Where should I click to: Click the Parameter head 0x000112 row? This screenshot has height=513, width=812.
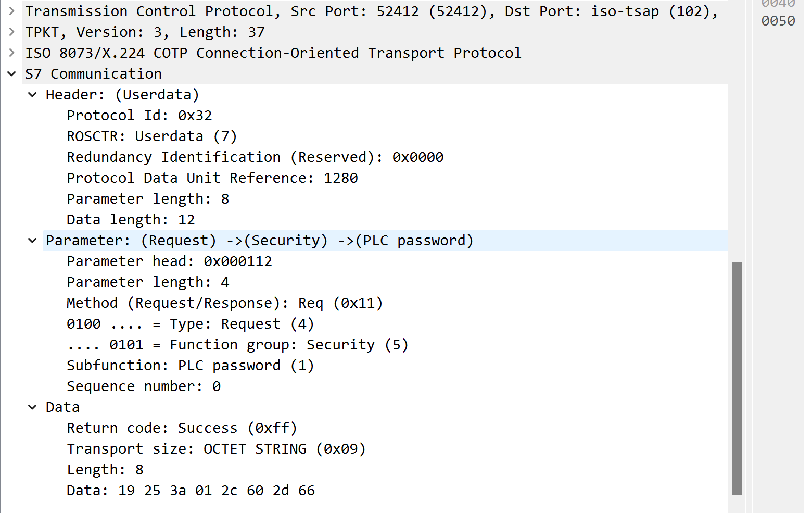[x=169, y=261]
